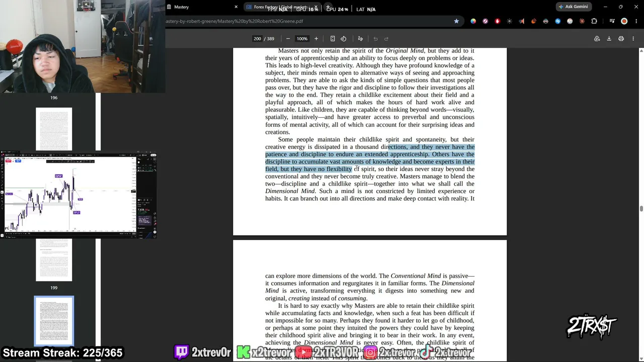The height and width of the screenshot is (362, 644).
Task: Click the 100% zoom level field
Action: coord(302,39)
